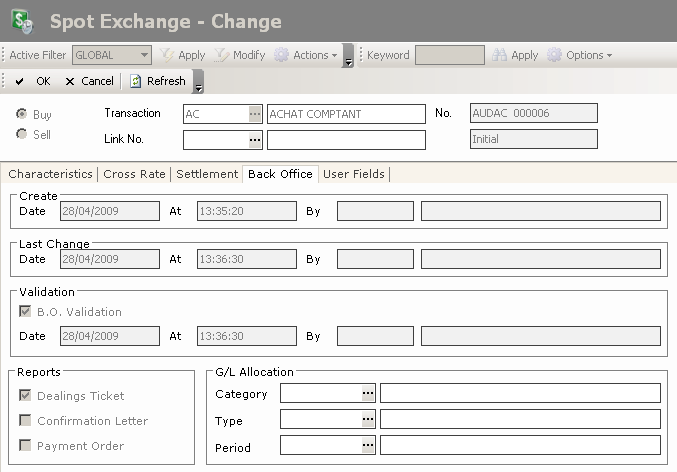Open the Actions dropdown menu

coord(307,56)
